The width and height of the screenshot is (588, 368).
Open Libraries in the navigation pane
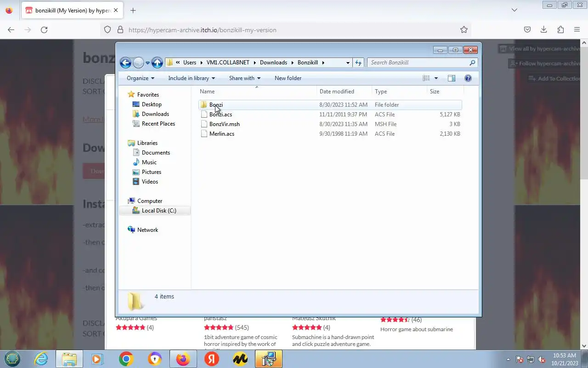tap(147, 143)
